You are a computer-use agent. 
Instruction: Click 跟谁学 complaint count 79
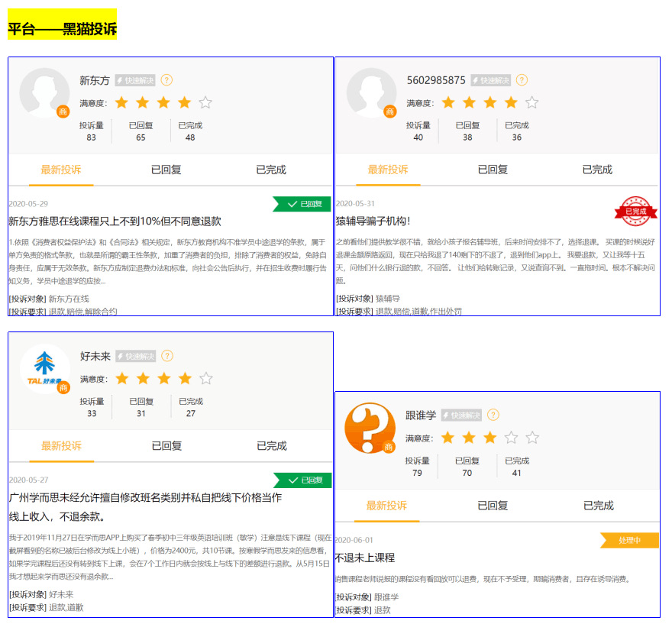[x=418, y=473]
